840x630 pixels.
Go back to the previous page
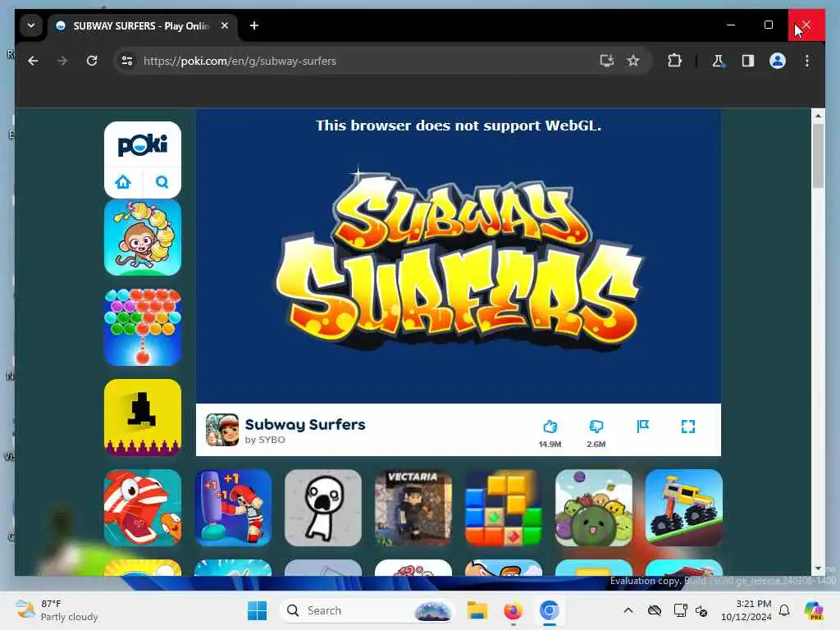pyautogui.click(x=33, y=61)
